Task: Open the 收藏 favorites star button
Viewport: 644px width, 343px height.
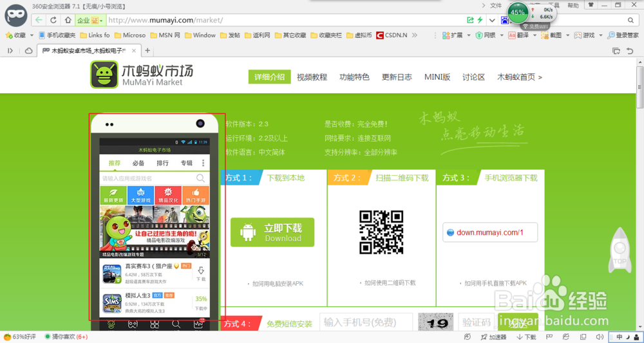Action: pos(15,35)
